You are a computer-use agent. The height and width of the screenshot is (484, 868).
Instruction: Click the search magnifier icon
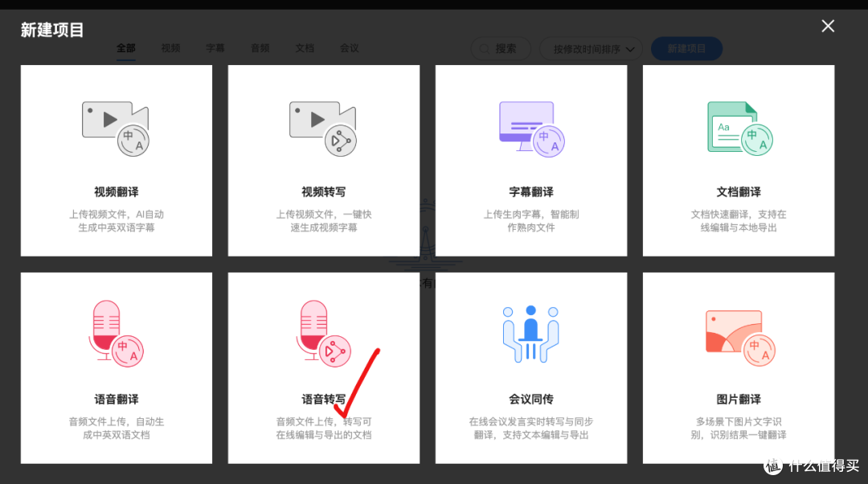485,49
